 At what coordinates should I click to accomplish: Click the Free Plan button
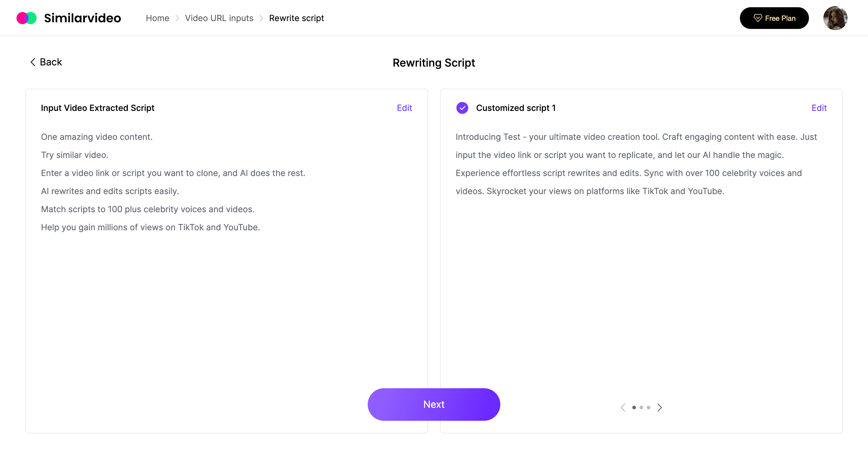(774, 18)
